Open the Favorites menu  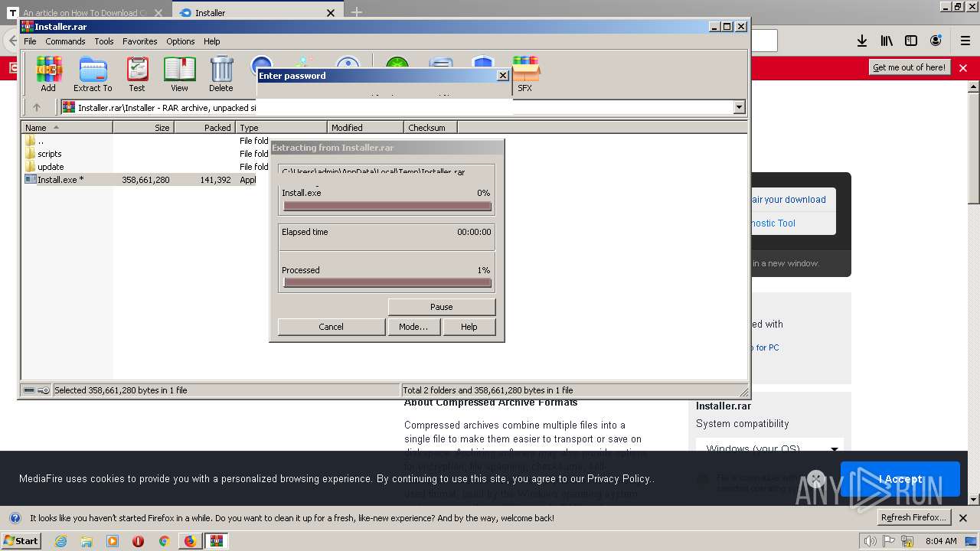click(140, 41)
